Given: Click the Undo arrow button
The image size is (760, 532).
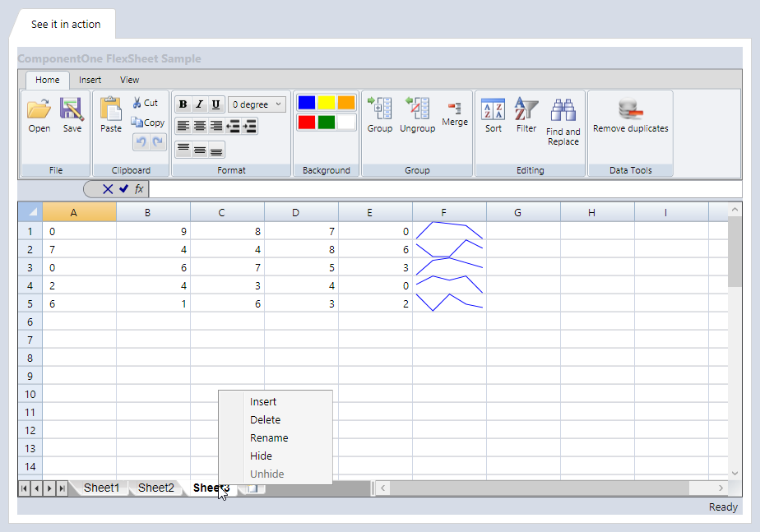Looking at the screenshot, I should point(141,142).
